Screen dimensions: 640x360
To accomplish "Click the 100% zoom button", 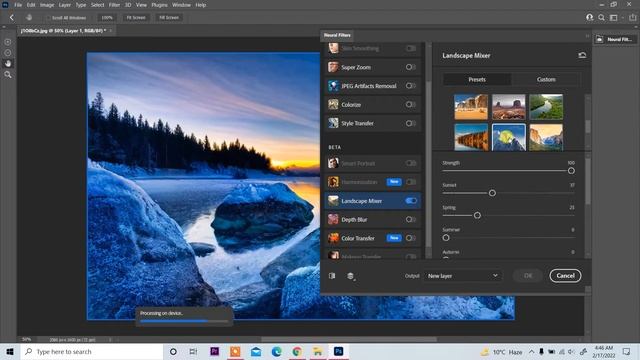I will pos(107,18).
